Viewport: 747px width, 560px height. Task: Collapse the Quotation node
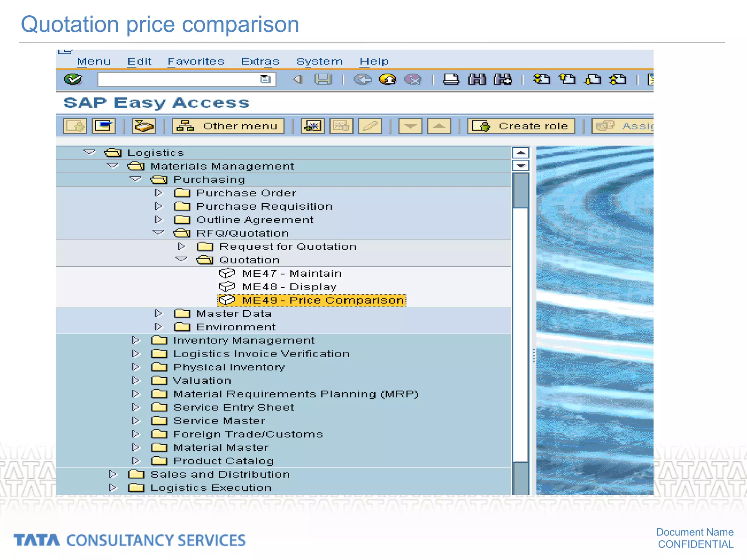[x=181, y=259]
